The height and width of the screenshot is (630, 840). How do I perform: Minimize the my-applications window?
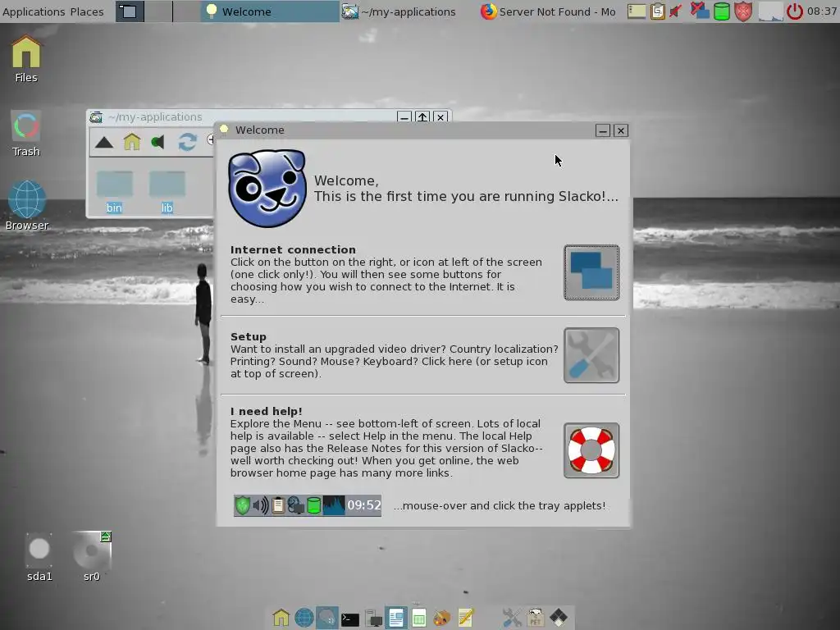click(404, 116)
